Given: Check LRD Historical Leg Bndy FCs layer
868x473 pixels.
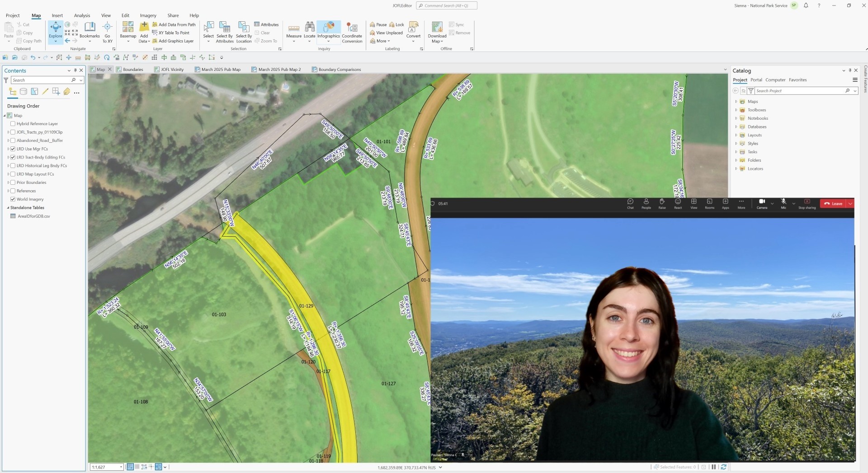Looking at the screenshot, I should click(x=13, y=166).
